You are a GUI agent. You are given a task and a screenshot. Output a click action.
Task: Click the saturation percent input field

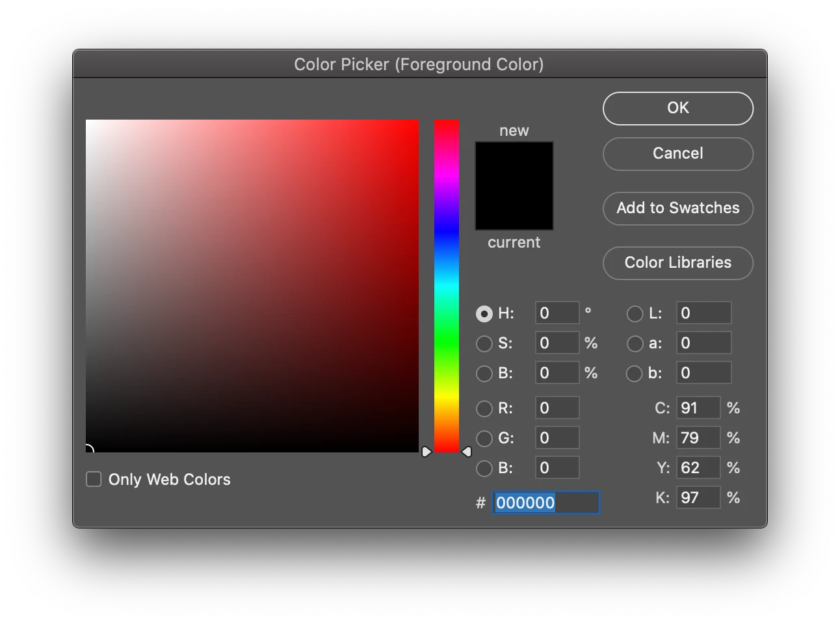pyautogui.click(x=557, y=343)
